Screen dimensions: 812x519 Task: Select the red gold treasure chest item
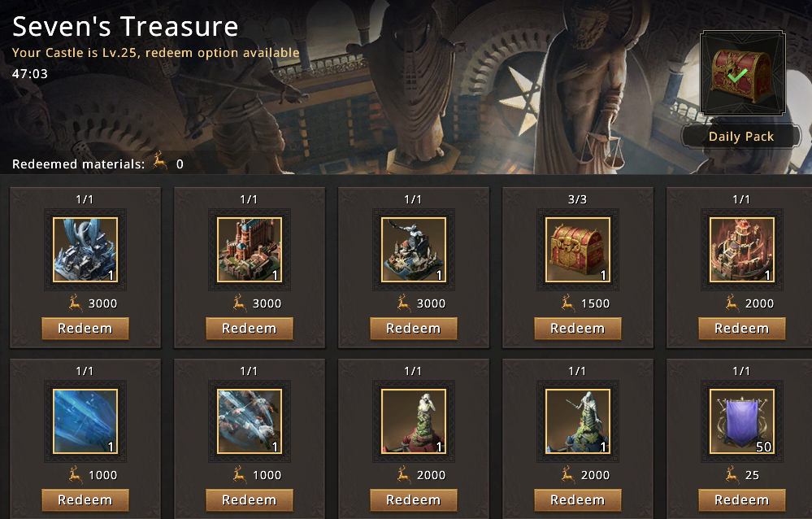click(577, 250)
